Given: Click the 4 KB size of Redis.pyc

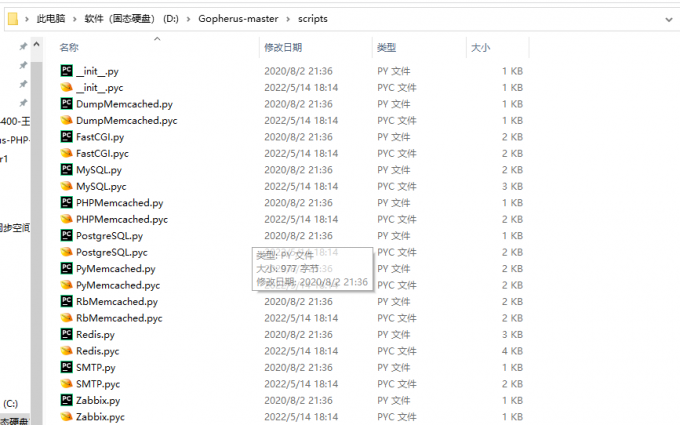Looking at the screenshot, I should click(x=513, y=351).
